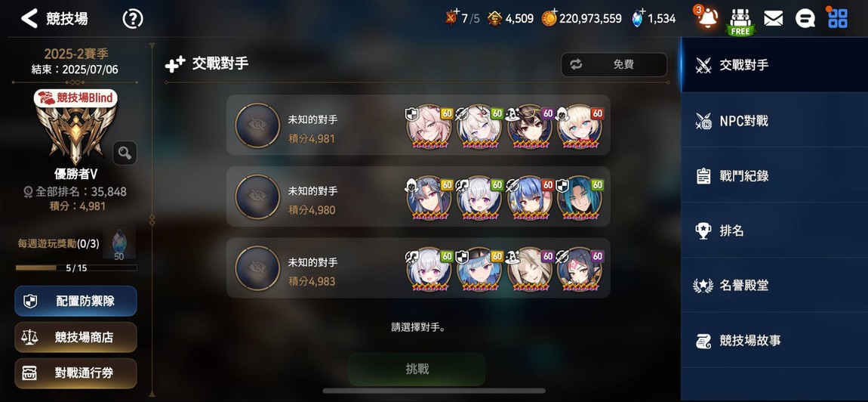Open the mail envelope icon
The image size is (868, 402).
(x=774, y=19)
